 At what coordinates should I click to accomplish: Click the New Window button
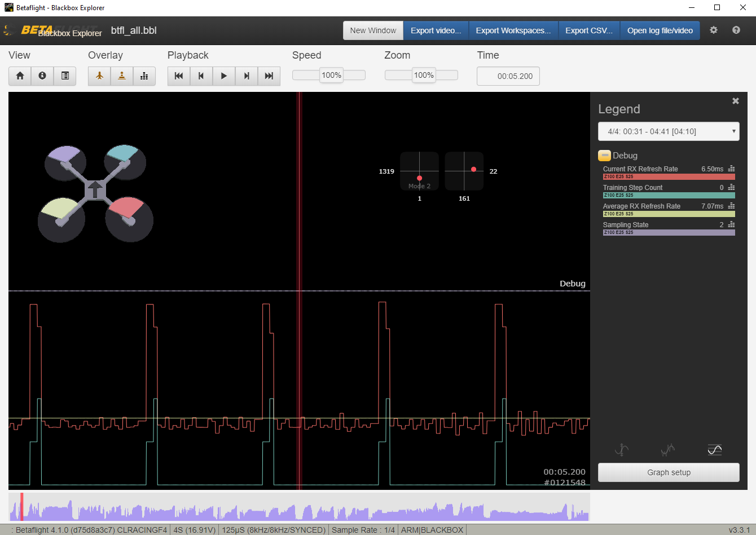[373, 30]
